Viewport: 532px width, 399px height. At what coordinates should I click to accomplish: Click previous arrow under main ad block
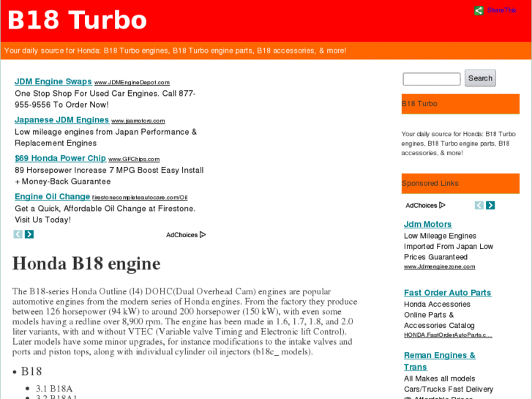coord(18,234)
